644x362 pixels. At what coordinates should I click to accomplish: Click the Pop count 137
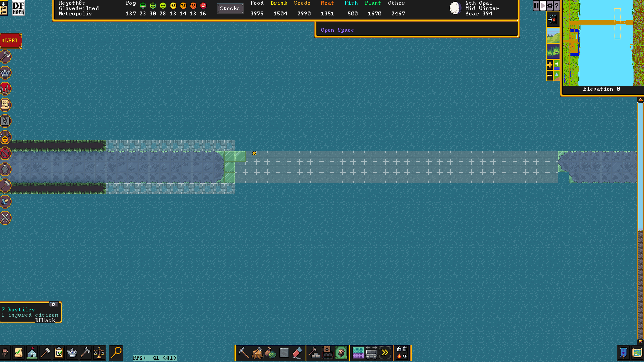130,14
